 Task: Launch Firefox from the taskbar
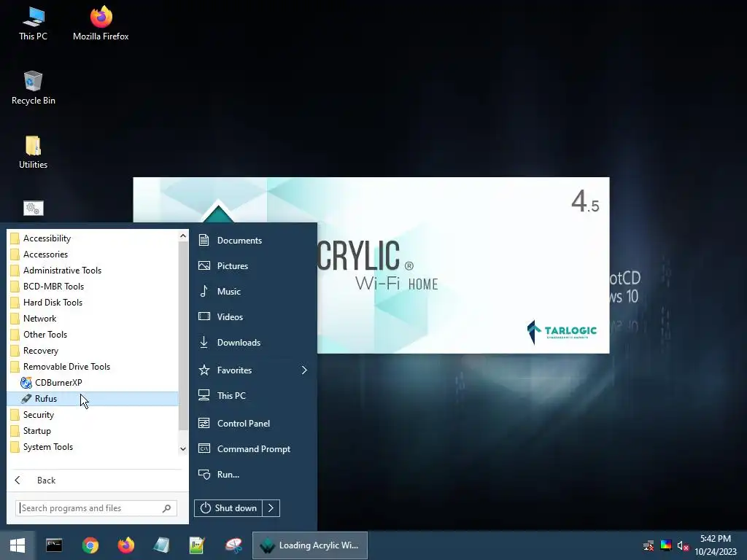click(x=125, y=545)
